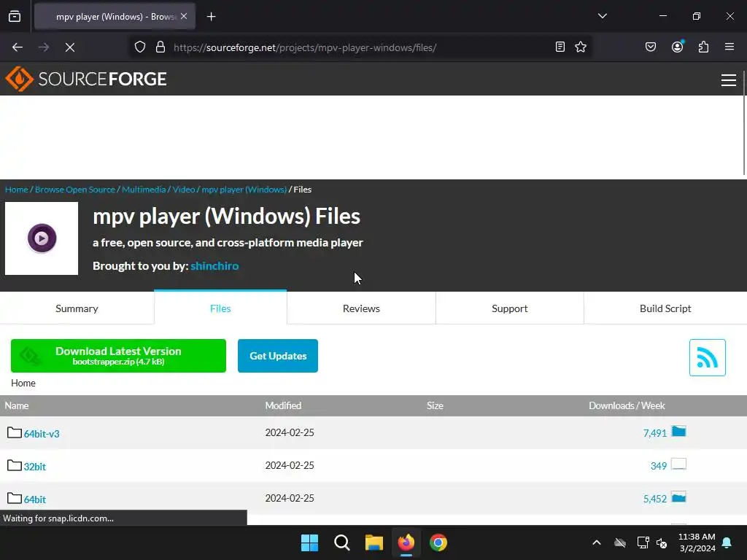Click the 32bit folder icon

pyautogui.click(x=15, y=465)
